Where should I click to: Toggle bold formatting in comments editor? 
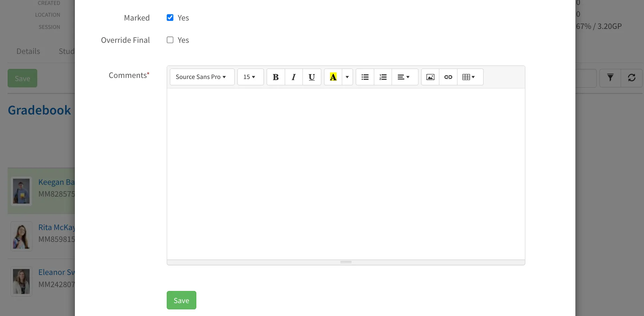[x=276, y=77]
